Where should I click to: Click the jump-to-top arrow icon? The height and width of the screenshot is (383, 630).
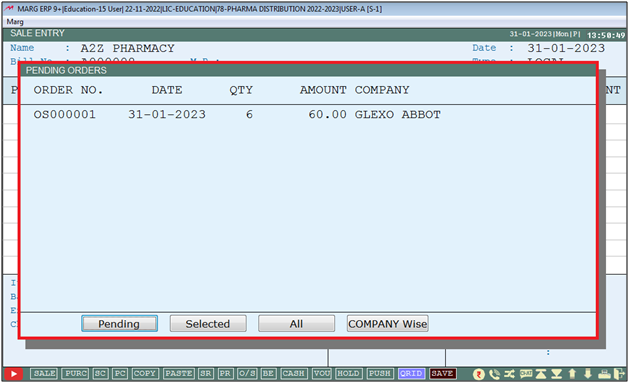[541, 374]
